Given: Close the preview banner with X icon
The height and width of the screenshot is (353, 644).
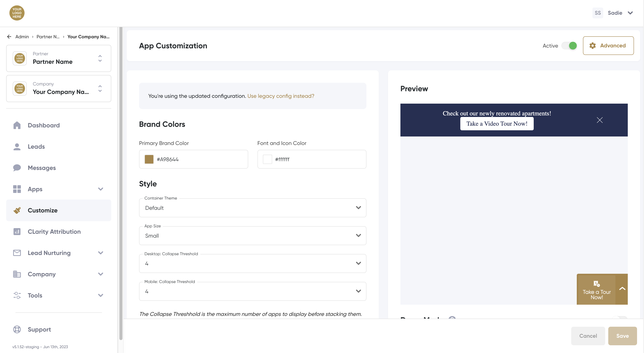Looking at the screenshot, I should 600,120.
